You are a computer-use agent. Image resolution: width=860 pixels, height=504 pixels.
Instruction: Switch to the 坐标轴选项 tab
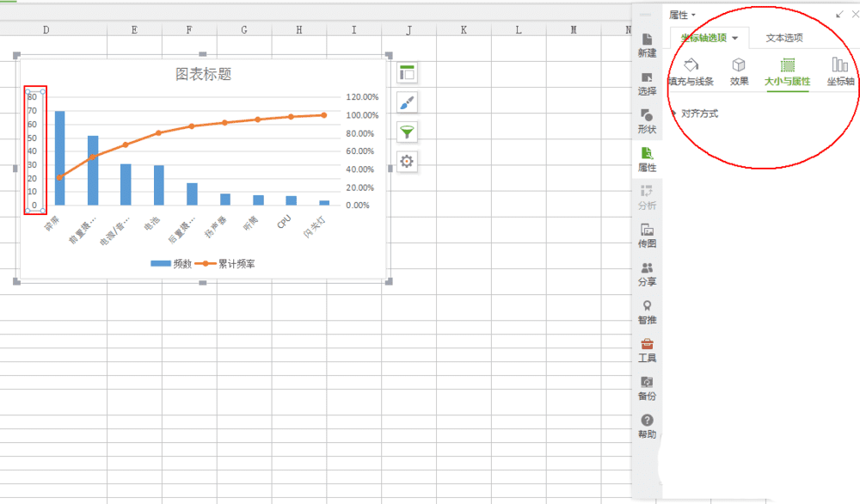pos(703,38)
